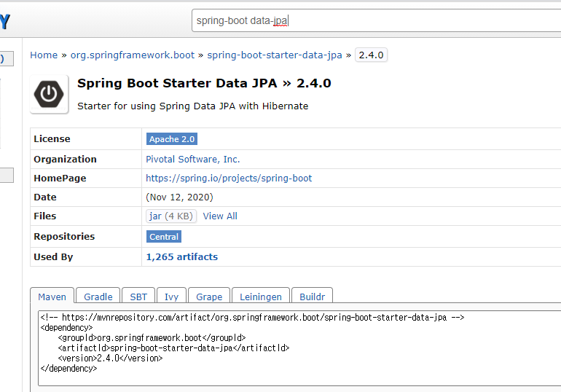Click the 'HomePage' row label
This screenshot has width=561, height=392.
click(x=60, y=178)
